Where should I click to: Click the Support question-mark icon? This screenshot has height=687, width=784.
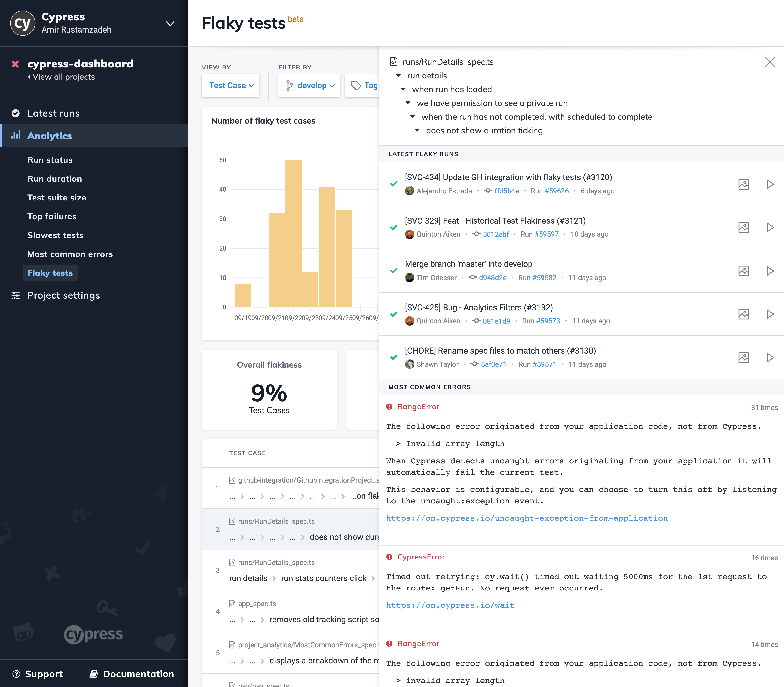pos(16,674)
